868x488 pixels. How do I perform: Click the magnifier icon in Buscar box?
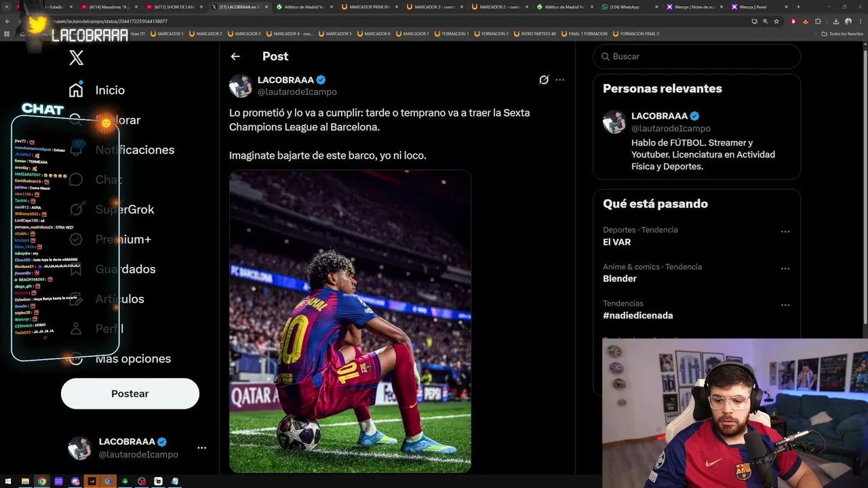(x=605, y=56)
